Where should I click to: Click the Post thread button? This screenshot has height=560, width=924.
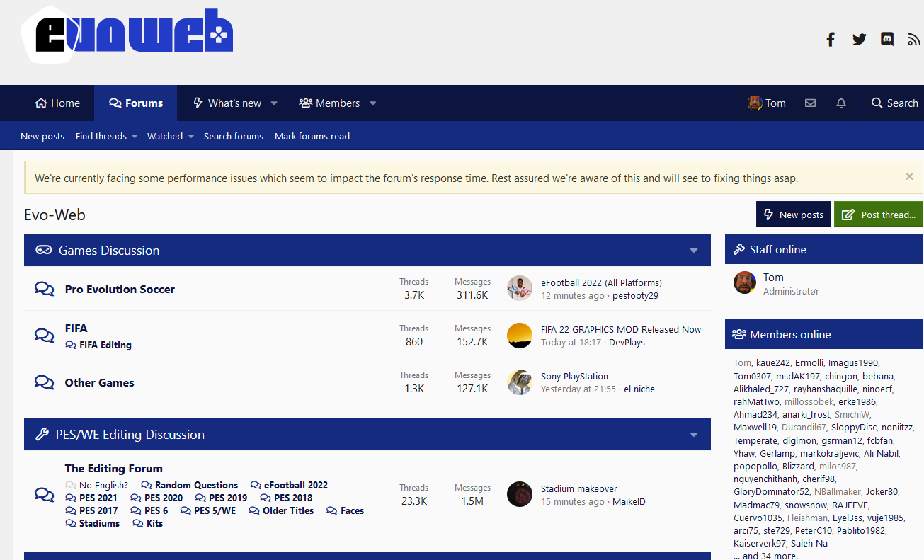[x=879, y=215]
